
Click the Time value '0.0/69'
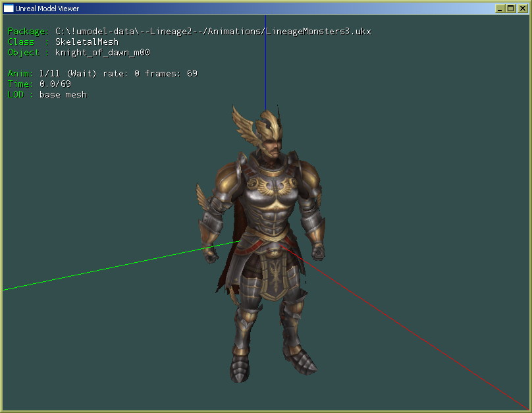click(x=55, y=84)
